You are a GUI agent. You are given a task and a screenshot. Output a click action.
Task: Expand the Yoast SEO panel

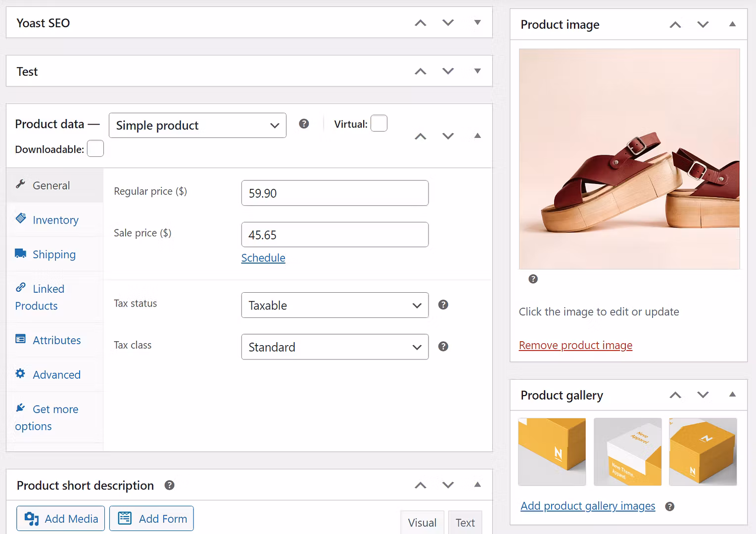477,22
